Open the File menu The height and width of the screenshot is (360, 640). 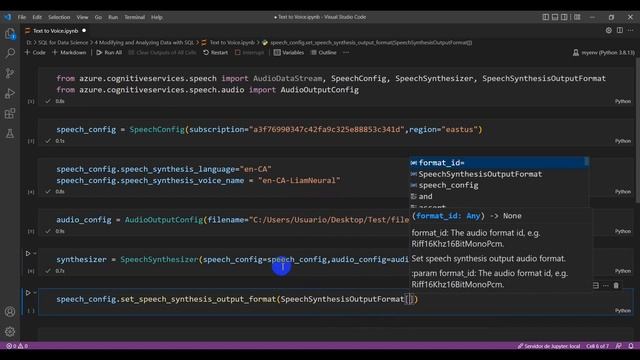tap(22, 17)
